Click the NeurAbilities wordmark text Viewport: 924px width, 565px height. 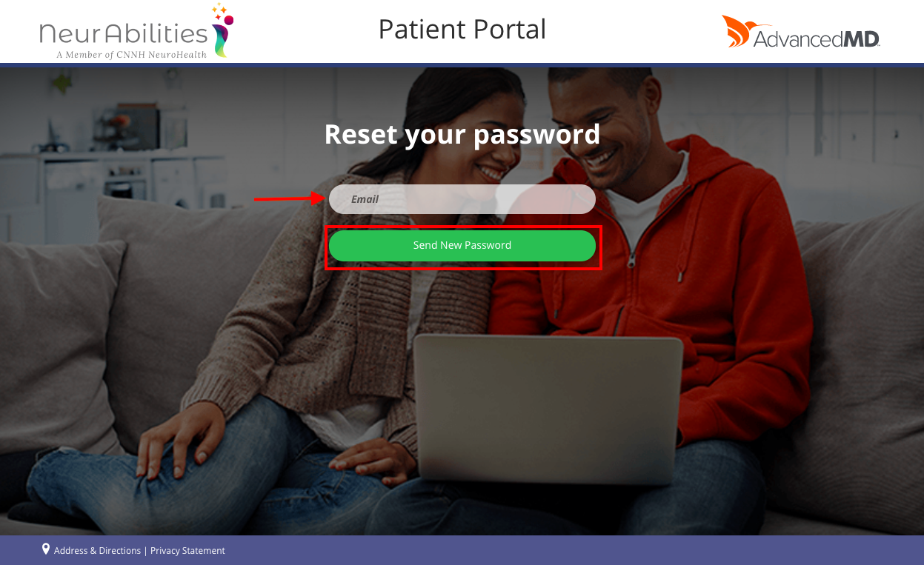pyautogui.click(x=124, y=33)
